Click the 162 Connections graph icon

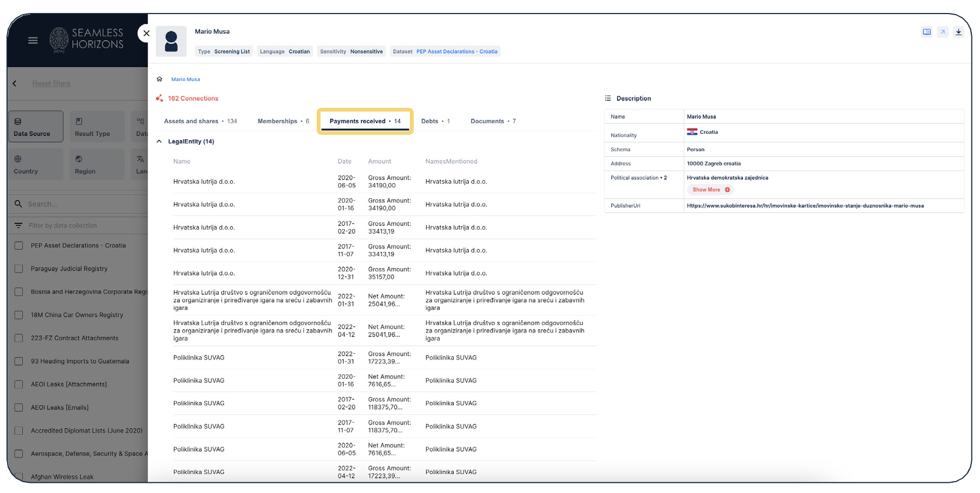click(x=159, y=98)
